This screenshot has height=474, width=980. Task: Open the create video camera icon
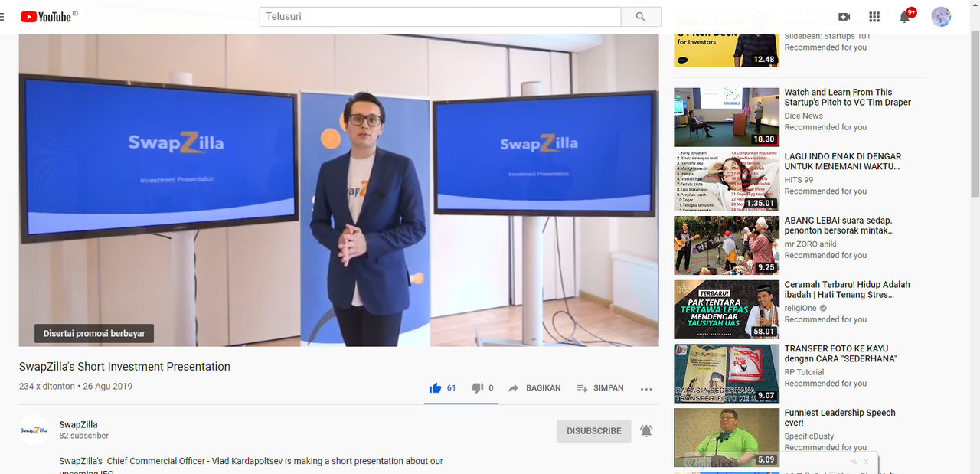(x=844, y=17)
